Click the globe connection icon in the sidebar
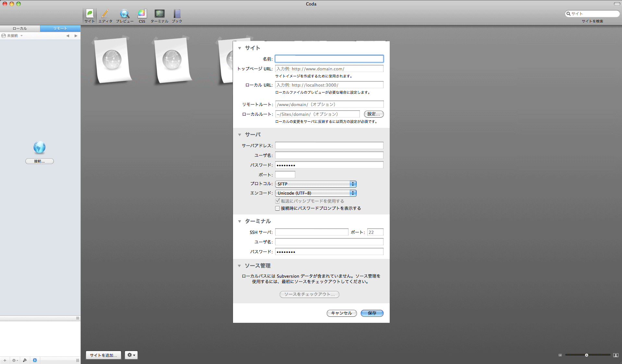The height and width of the screenshot is (364, 622). tap(39, 147)
